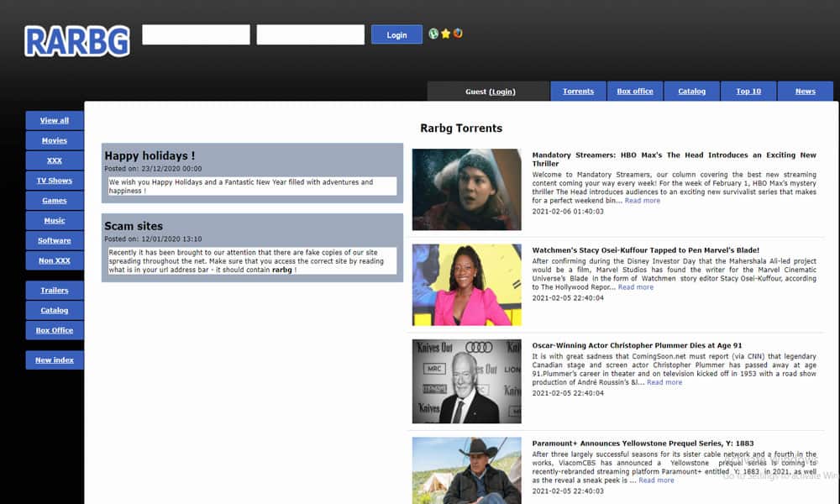Open the sidebar Catalog button

coord(55,310)
